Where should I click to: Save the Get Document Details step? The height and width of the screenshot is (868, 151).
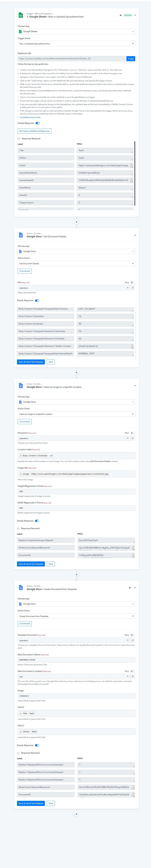[x=50, y=362]
